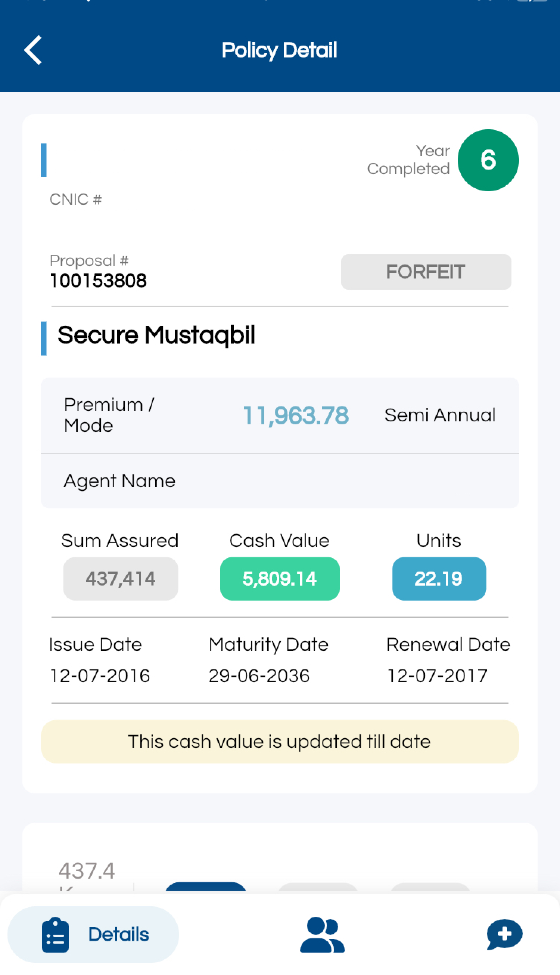
Task: Open the Details tab
Action: (x=93, y=934)
